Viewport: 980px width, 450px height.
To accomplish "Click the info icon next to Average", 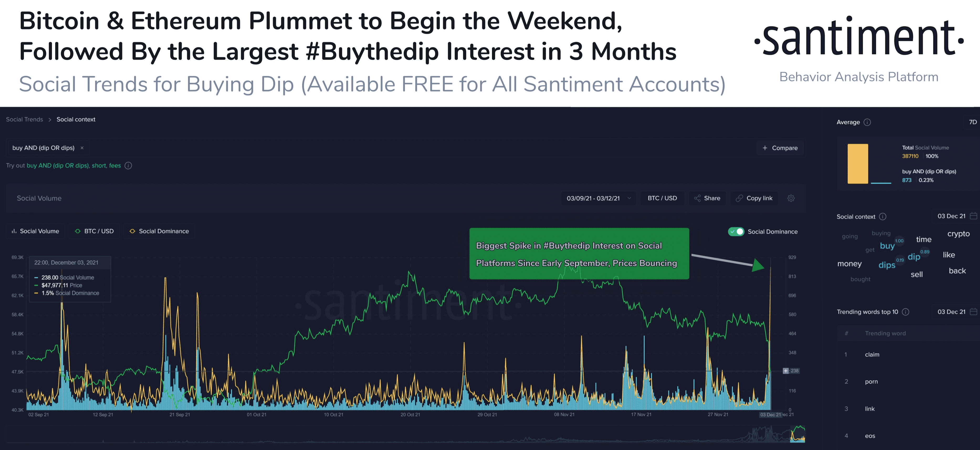I will tap(867, 122).
